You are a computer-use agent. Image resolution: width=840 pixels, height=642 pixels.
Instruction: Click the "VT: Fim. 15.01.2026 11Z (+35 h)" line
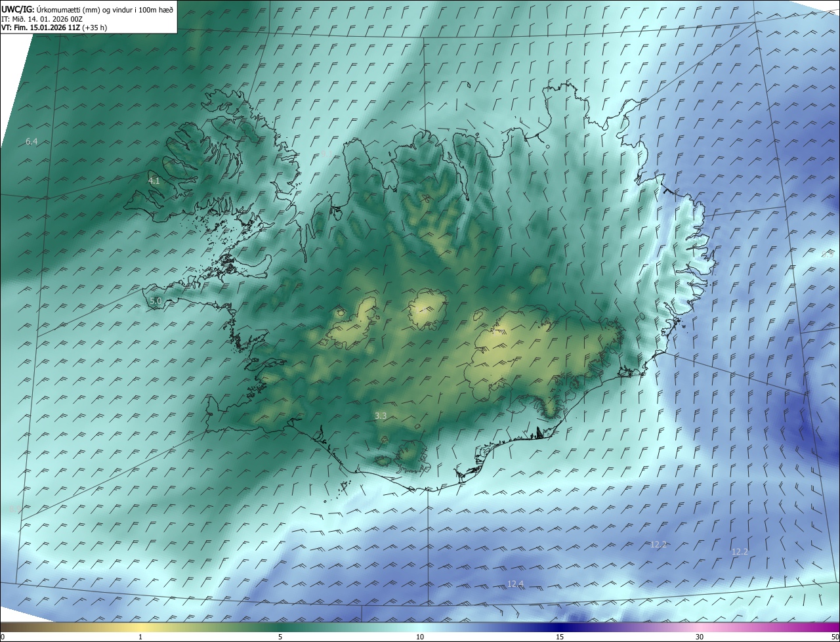54,28
